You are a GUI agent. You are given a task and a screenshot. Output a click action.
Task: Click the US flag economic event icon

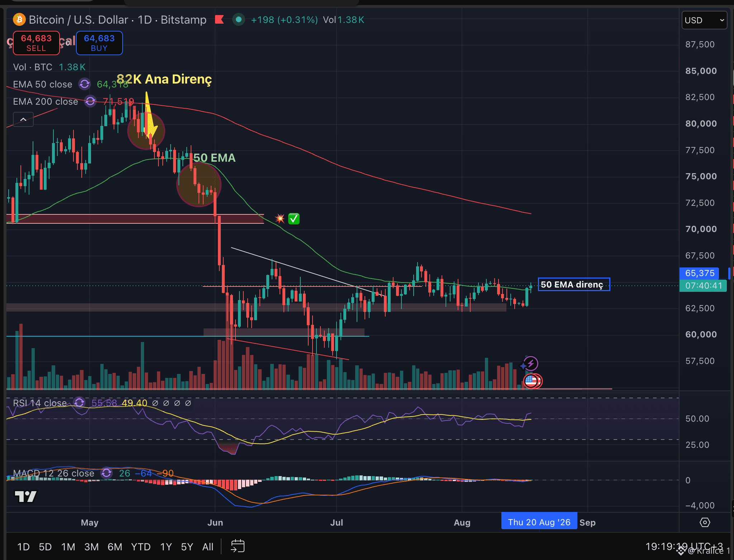point(530,381)
